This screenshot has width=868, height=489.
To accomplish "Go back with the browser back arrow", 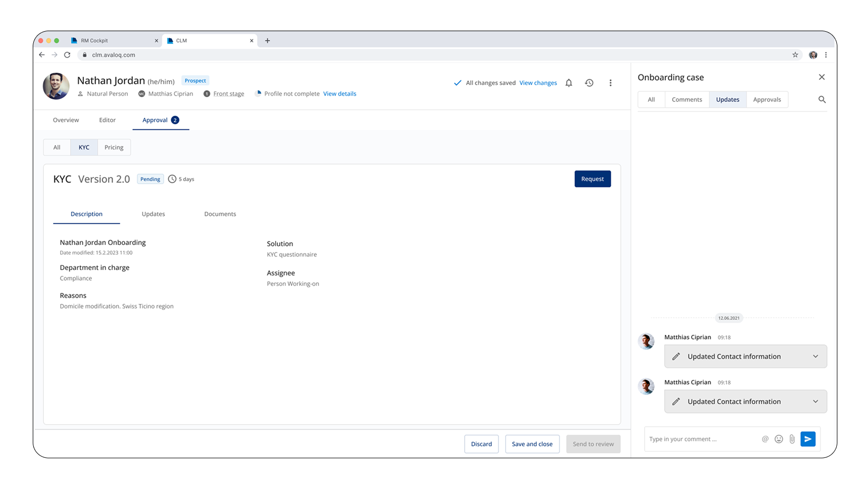I will point(42,55).
